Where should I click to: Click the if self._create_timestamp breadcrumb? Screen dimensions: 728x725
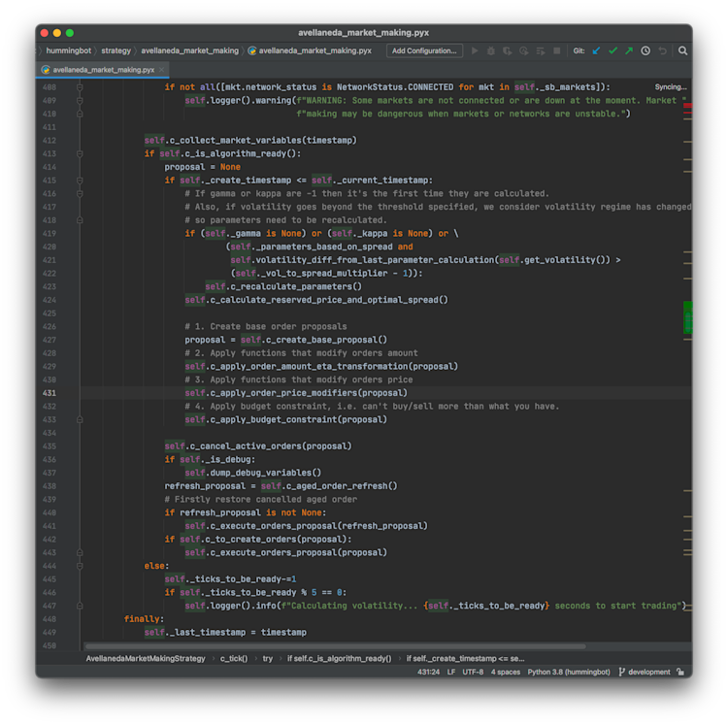(x=465, y=658)
